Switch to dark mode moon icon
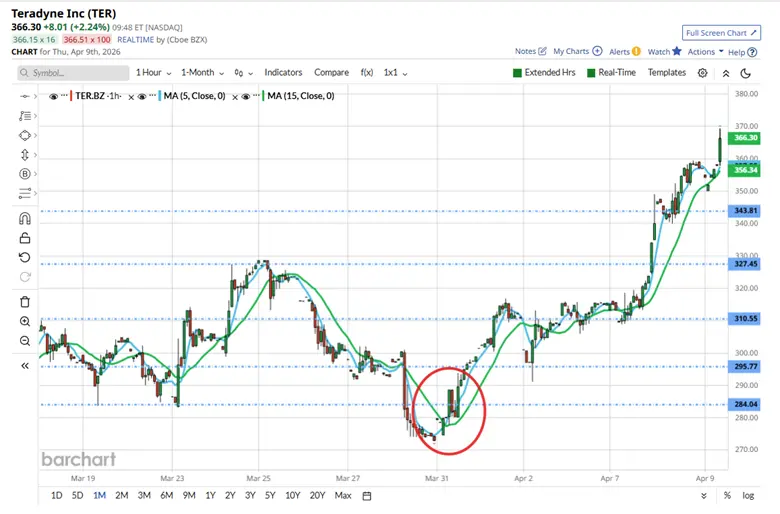The height and width of the screenshot is (514, 780). pyautogui.click(x=745, y=73)
